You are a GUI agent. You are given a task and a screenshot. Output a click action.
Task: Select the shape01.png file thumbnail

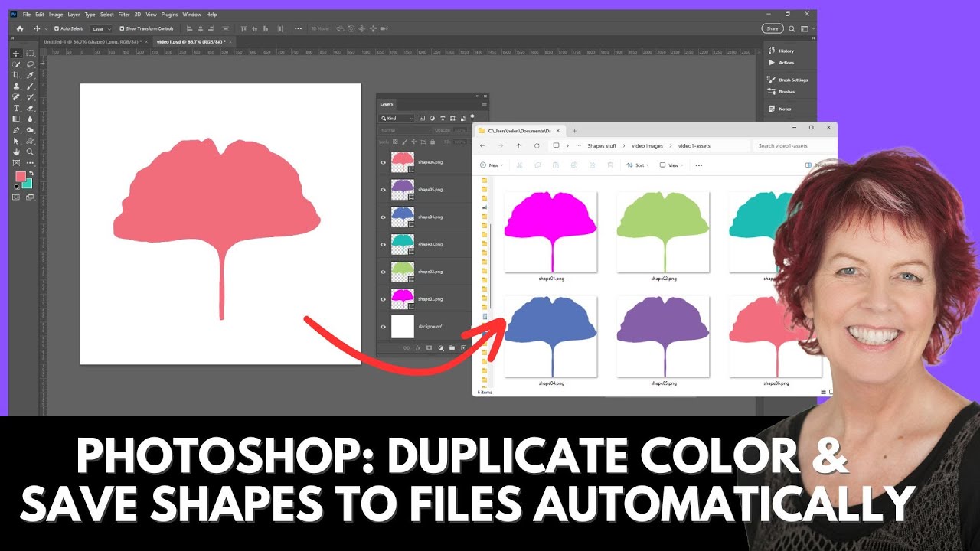551,232
